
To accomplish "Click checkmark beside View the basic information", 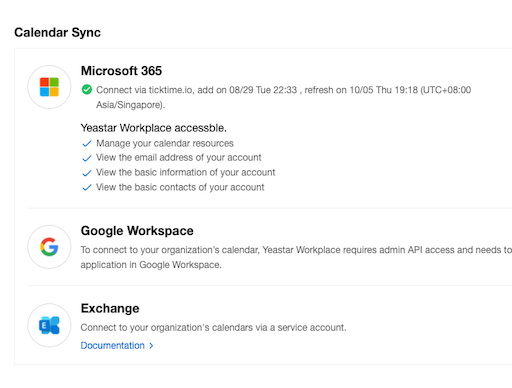I will pos(87,173).
